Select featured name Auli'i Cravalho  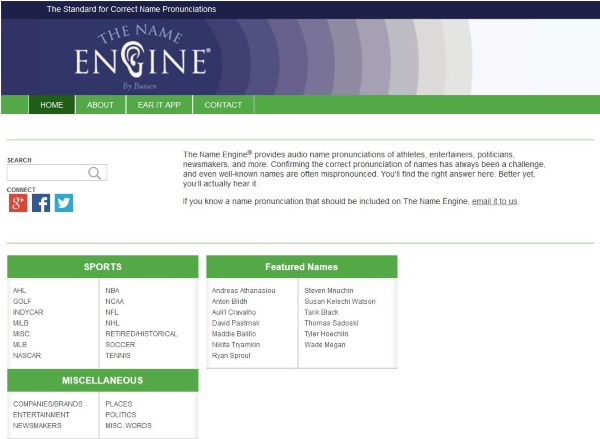click(234, 312)
